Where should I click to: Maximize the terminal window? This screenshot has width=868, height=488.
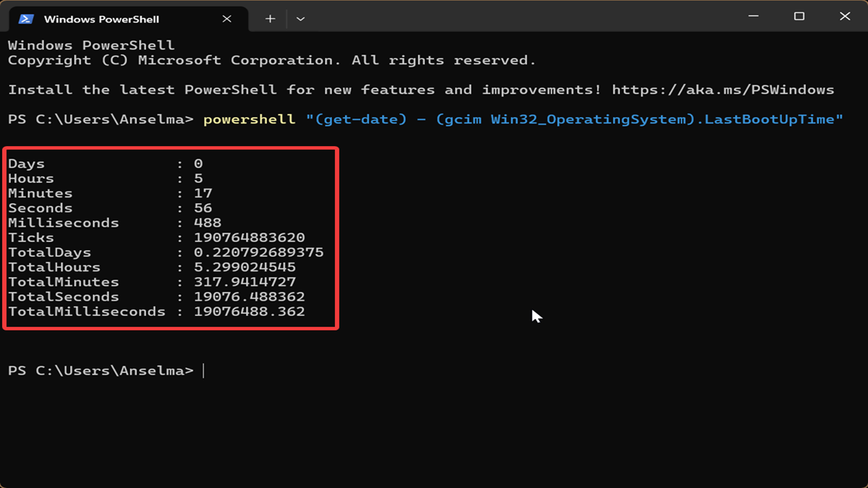(799, 17)
